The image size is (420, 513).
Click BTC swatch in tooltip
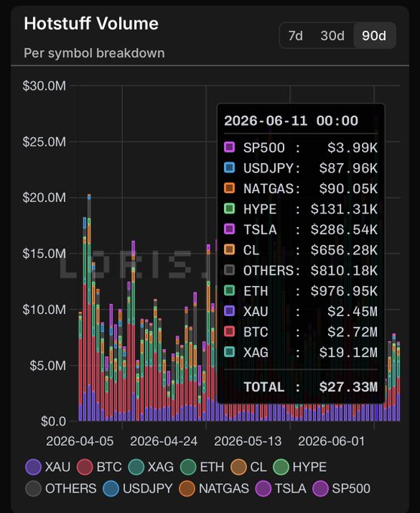click(x=229, y=331)
